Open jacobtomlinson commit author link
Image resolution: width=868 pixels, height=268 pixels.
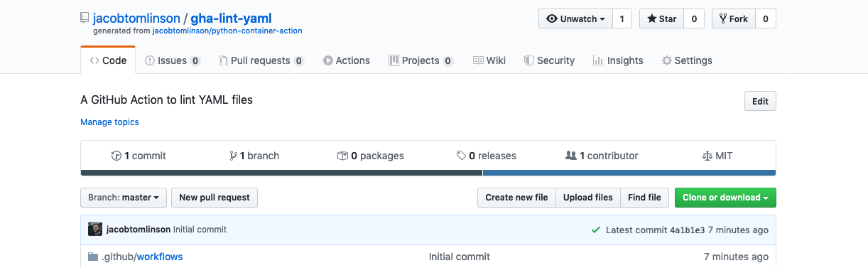click(x=139, y=230)
